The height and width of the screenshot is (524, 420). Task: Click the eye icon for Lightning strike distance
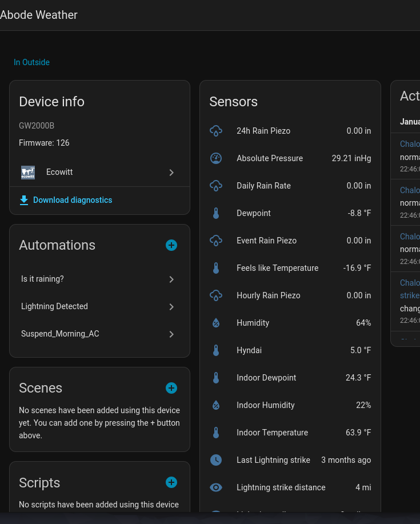(216, 487)
